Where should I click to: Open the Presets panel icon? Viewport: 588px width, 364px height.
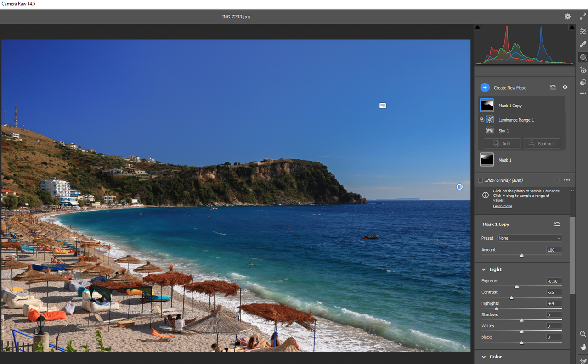[583, 83]
